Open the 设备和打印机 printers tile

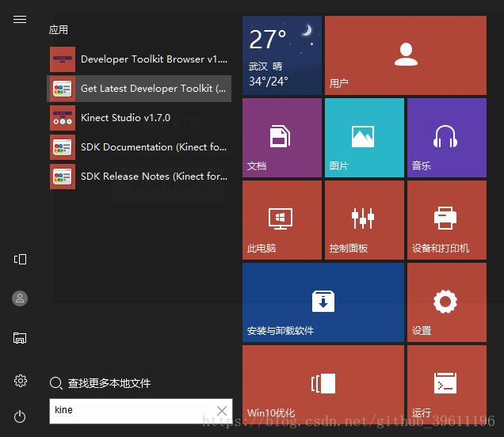click(447, 220)
